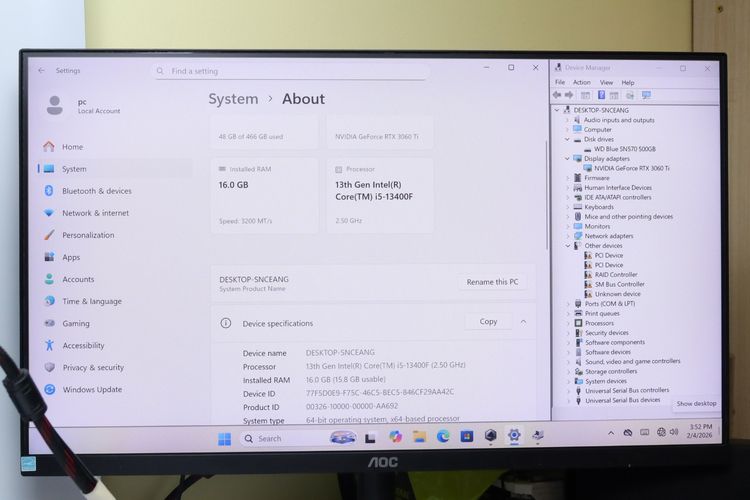Select RAID Controller under Other devices

[x=616, y=275]
